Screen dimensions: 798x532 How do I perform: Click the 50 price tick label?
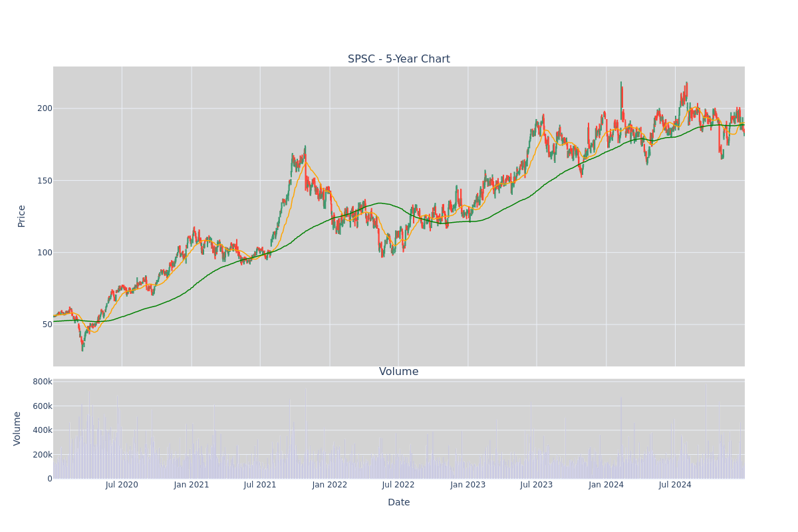pyautogui.click(x=47, y=325)
